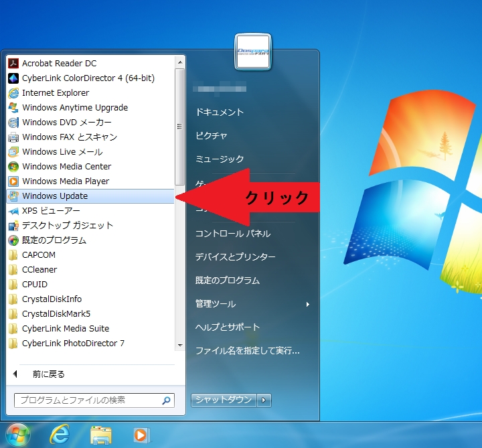Click the program list scroll-up arrow
The width and height of the screenshot is (482, 448).
point(180,62)
